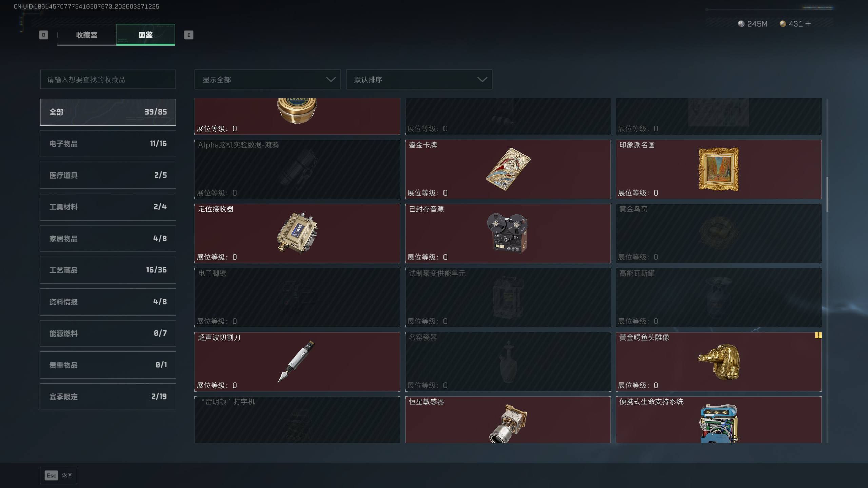Click the 超声波切割刀 cutter knife icon

click(x=296, y=362)
